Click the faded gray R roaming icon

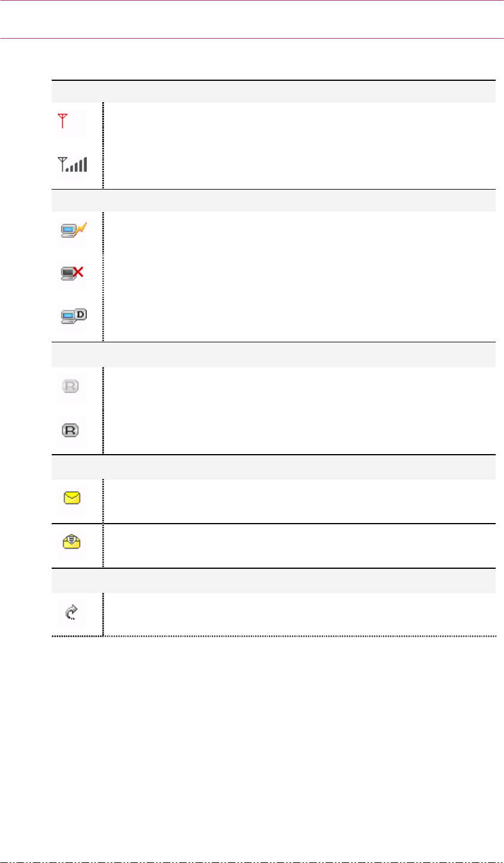[x=71, y=387]
